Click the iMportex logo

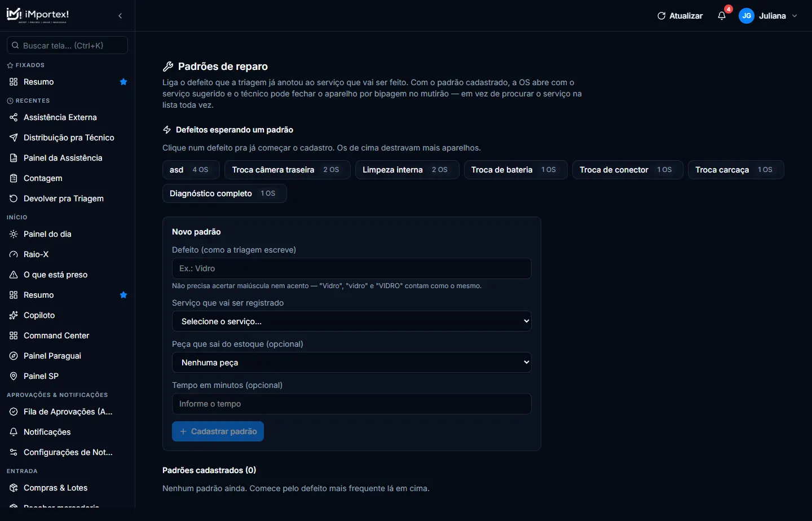click(38, 15)
